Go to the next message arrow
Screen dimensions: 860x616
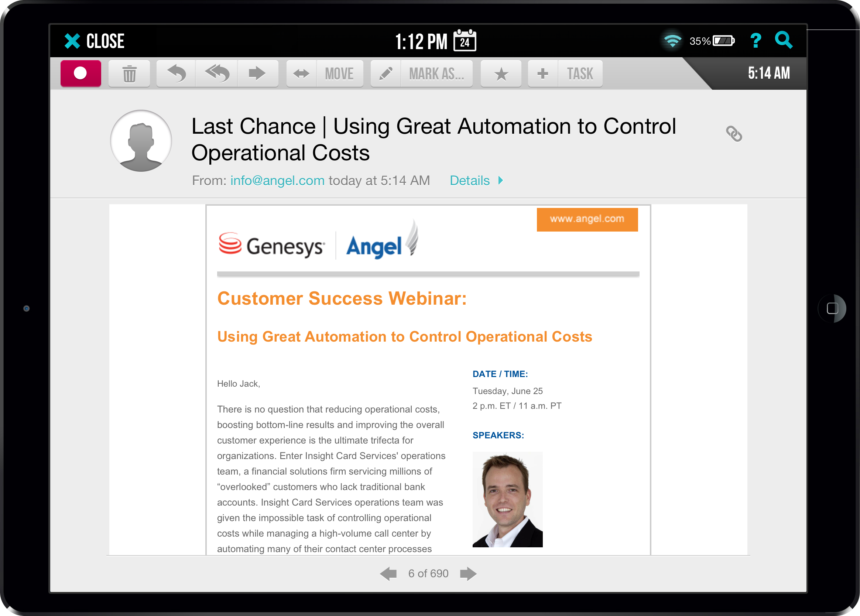tap(468, 574)
